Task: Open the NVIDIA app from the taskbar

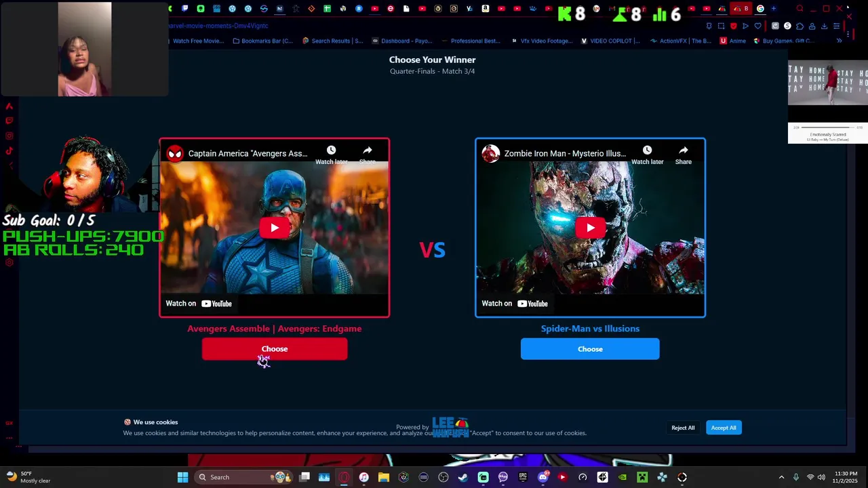Action: (x=622, y=477)
